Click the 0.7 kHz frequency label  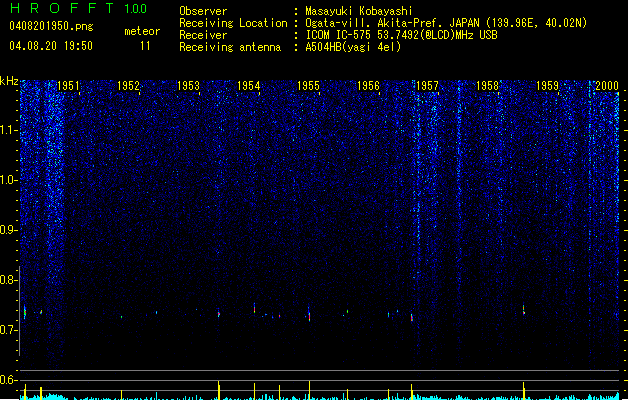[8, 330]
